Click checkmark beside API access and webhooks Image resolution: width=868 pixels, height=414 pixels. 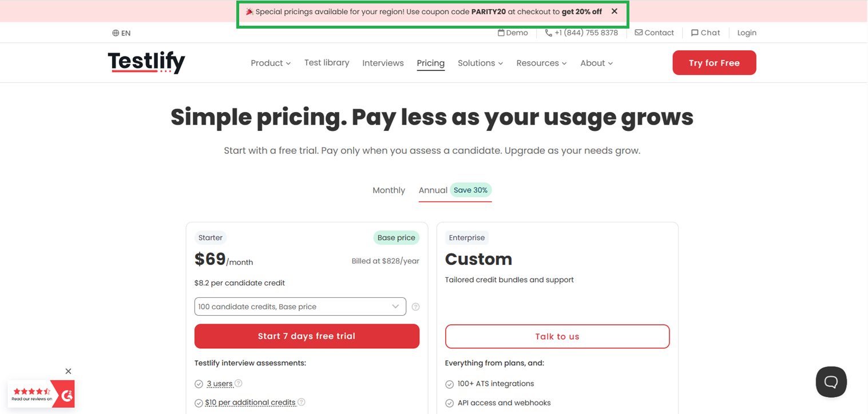coord(449,403)
